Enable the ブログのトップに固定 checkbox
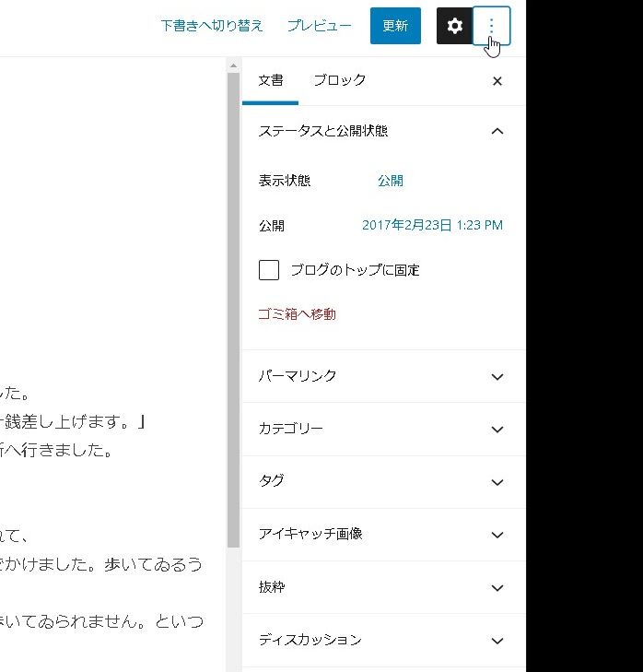This screenshot has width=643, height=672. pyautogui.click(x=269, y=270)
